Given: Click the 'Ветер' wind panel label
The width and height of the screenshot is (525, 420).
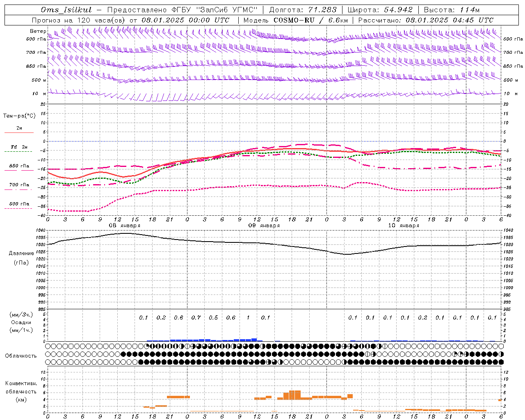Looking at the screenshot, I should (38, 31).
